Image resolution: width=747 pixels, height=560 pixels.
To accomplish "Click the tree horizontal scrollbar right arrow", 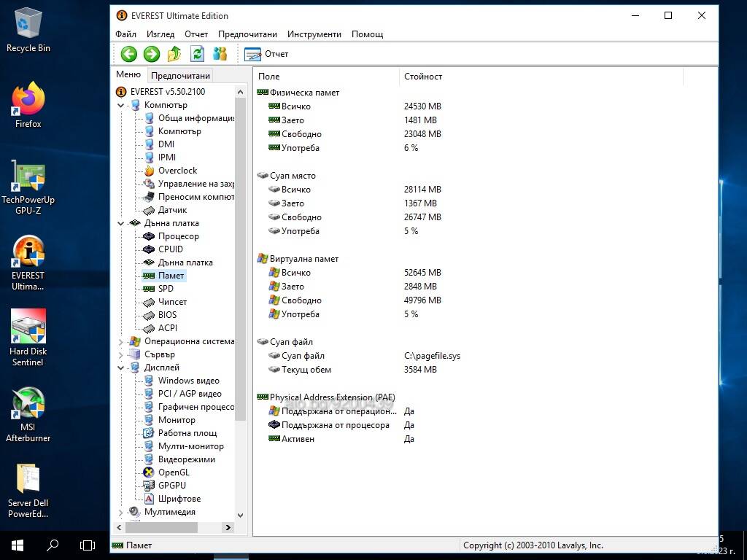I will 228,527.
